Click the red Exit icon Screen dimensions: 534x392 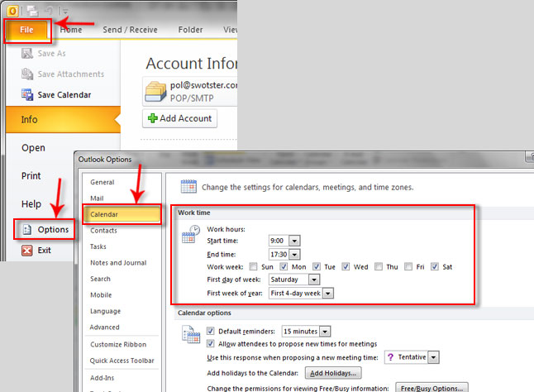click(x=27, y=251)
